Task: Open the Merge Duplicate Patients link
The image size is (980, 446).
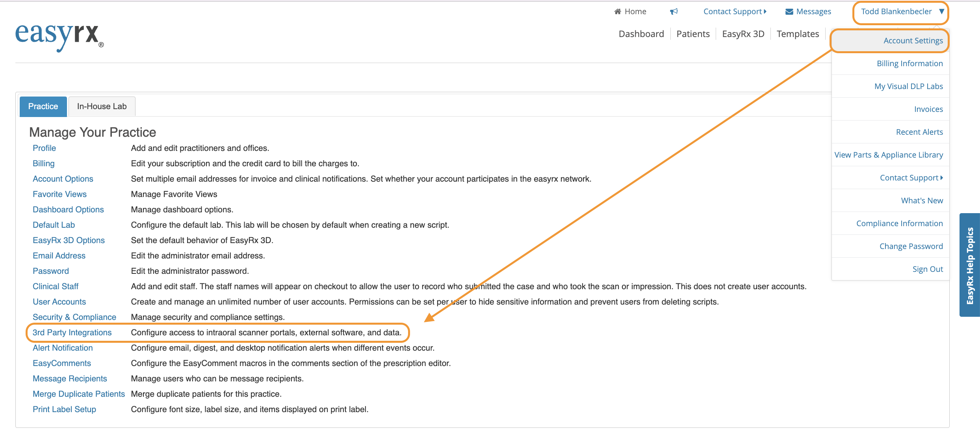Action: coord(79,394)
